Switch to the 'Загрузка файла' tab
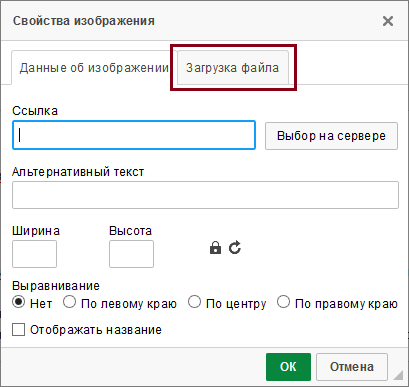 tap(233, 68)
